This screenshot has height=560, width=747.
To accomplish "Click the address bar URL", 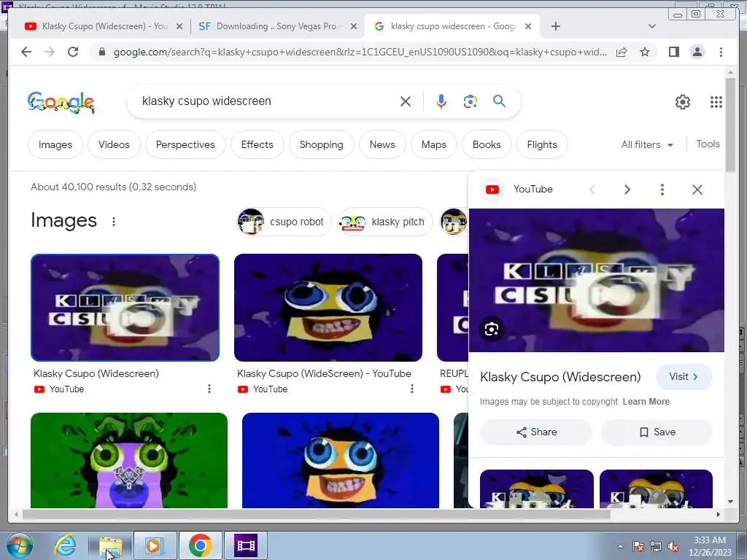I will coord(360,52).
